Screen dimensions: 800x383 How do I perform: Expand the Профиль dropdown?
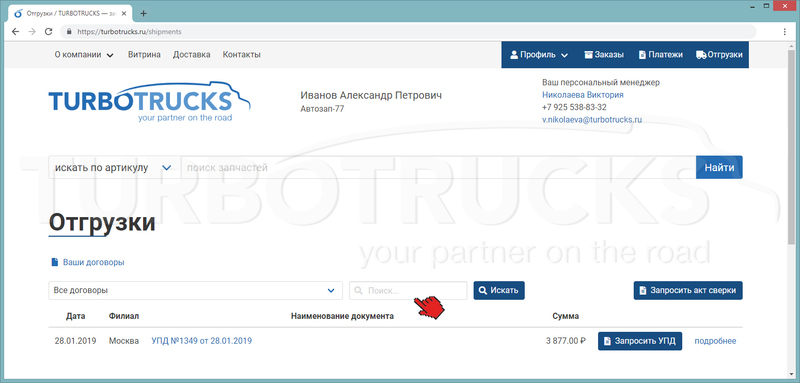[539, 55]
